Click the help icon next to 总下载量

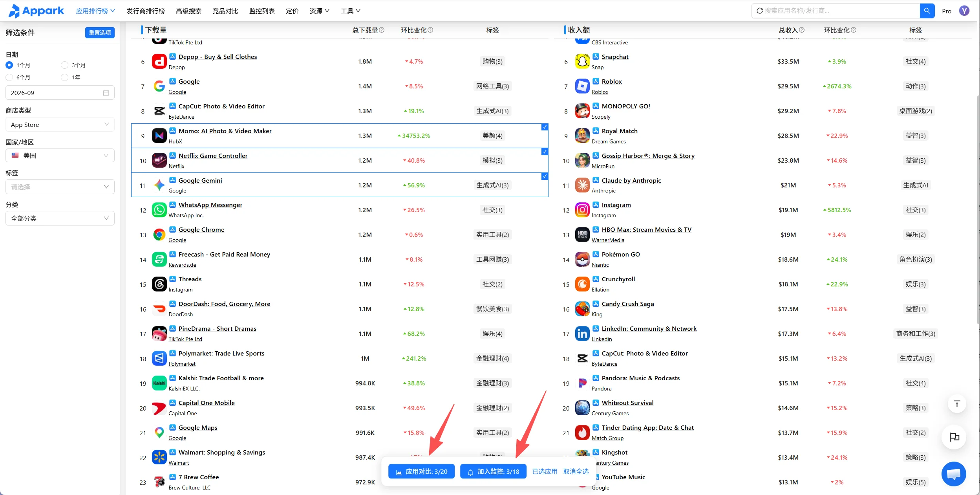click(x=382, y=30)
